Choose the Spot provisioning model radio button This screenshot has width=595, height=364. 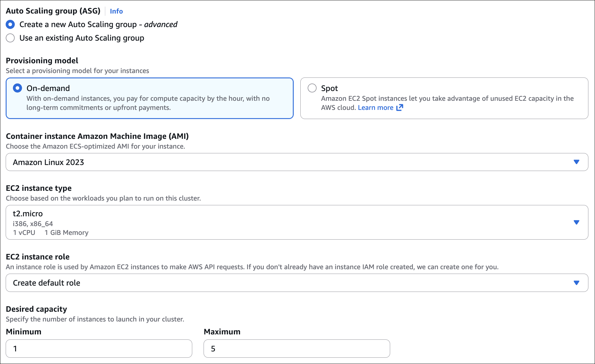point(312,88)
